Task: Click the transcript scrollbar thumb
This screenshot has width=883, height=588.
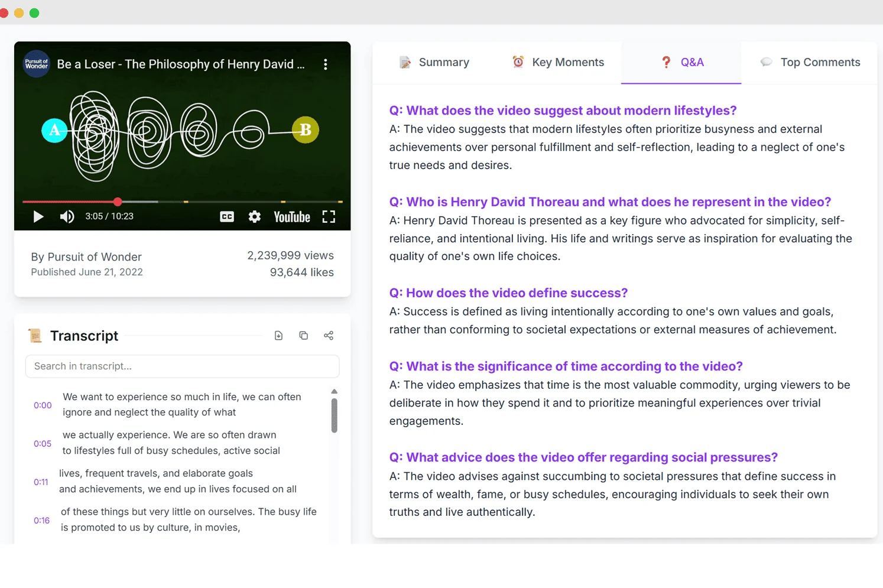Action: click(x=335, y=415)
